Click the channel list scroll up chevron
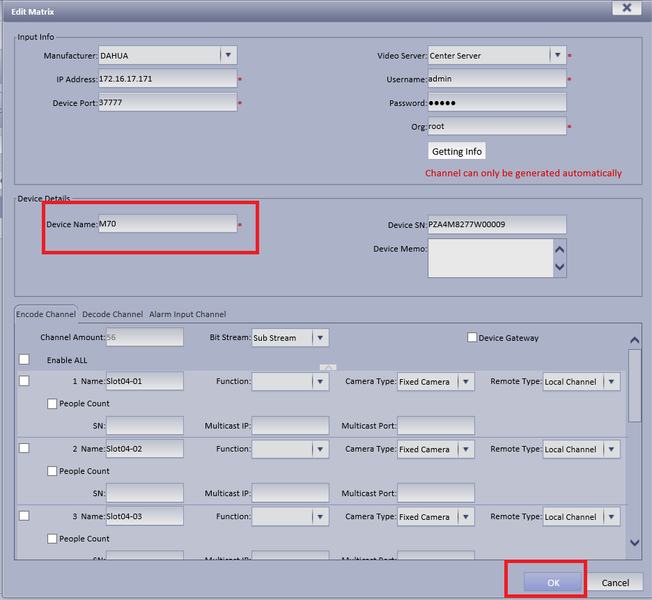Image resolution: width=652 pixels, height=600 pixels. 634,340
